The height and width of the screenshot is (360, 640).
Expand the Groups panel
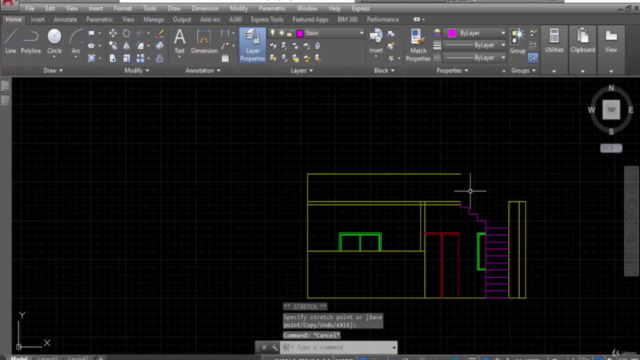[x=523, y=71]
